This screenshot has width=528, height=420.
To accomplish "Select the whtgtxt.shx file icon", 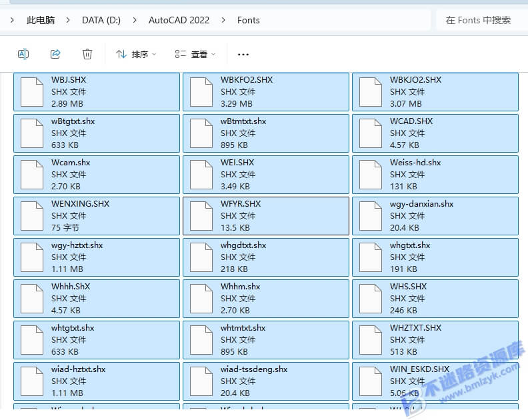I will coord(32,340).
